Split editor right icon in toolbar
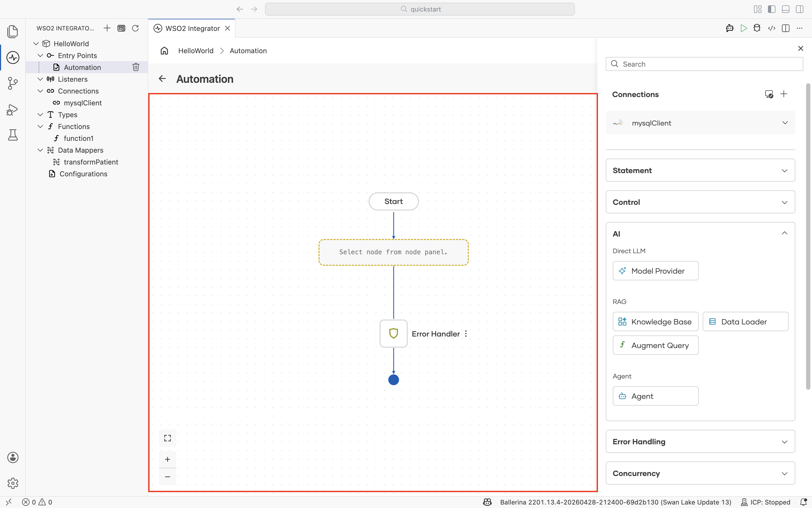 click(785, 28)
